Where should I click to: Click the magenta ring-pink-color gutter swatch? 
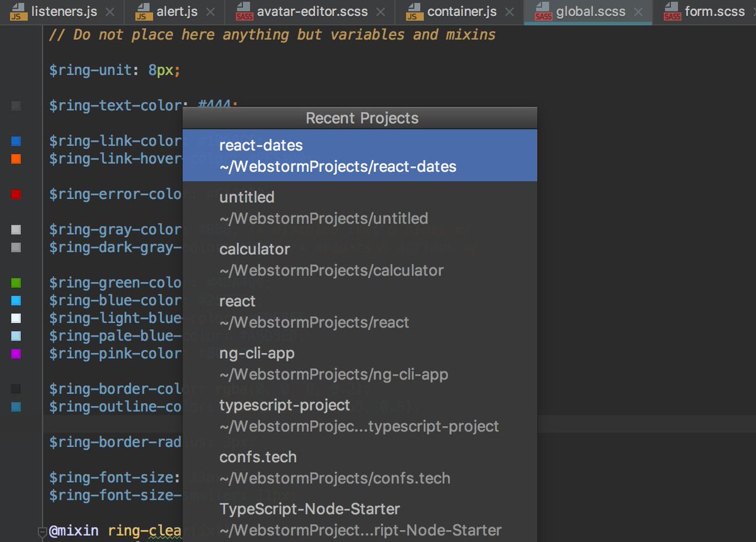coord(16,354)
